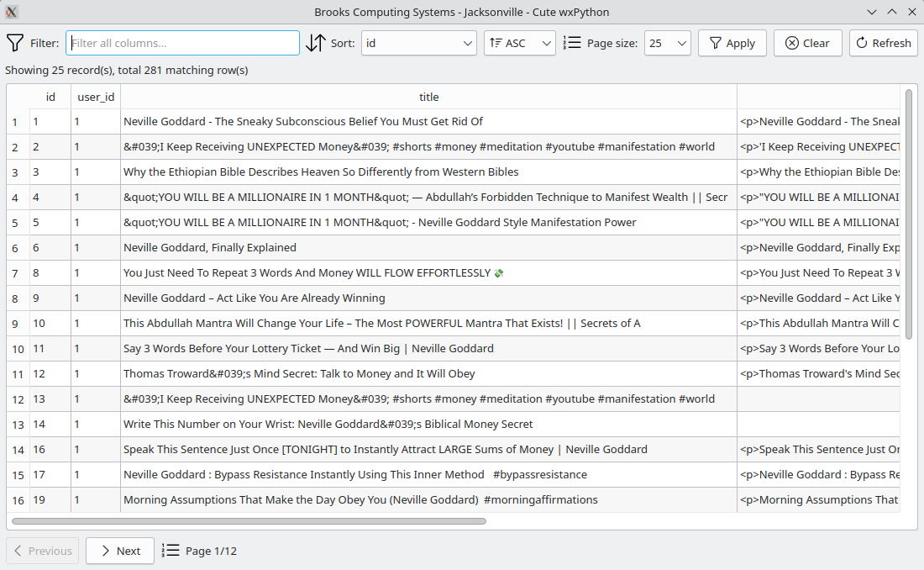Open the Page size dropdown showing 25
This screenshot has width=924, height=570.
(667, 43)
